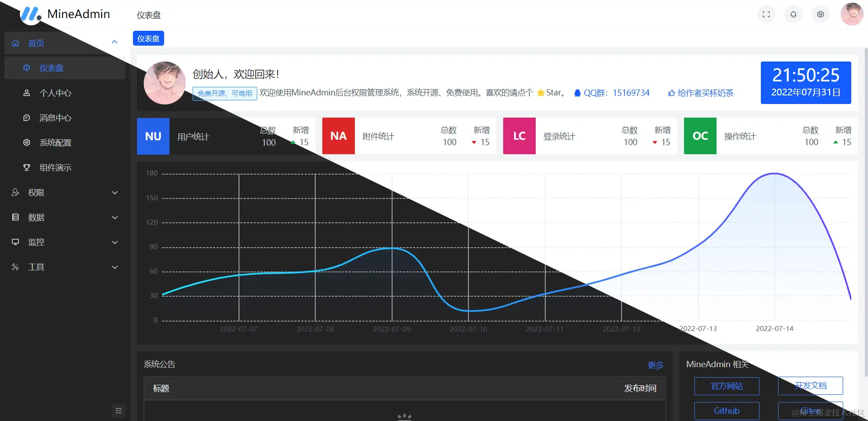
Task: Open the notification bell
Action: pyautogui.click(x=793, y=14)
